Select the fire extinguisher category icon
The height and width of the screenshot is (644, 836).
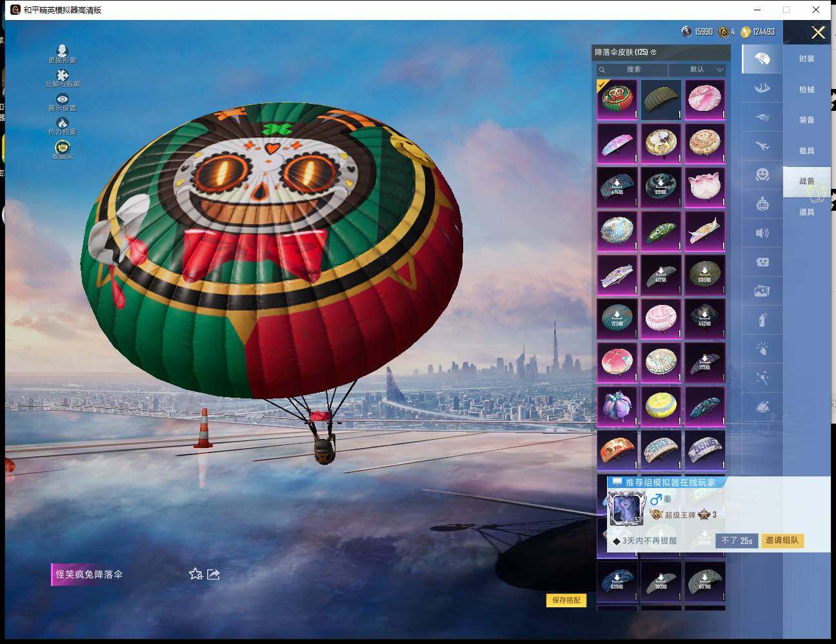[762, 320]
